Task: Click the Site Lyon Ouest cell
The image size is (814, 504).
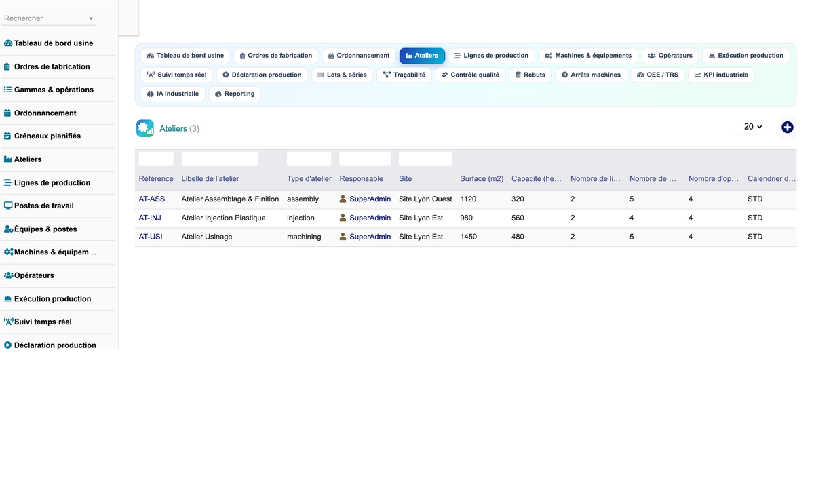Action: pos(426,199)
